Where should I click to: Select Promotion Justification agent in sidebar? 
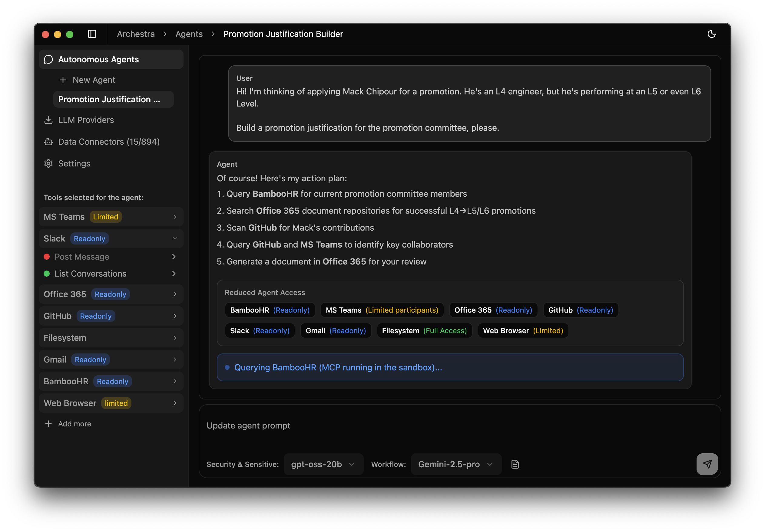(113, 99)
